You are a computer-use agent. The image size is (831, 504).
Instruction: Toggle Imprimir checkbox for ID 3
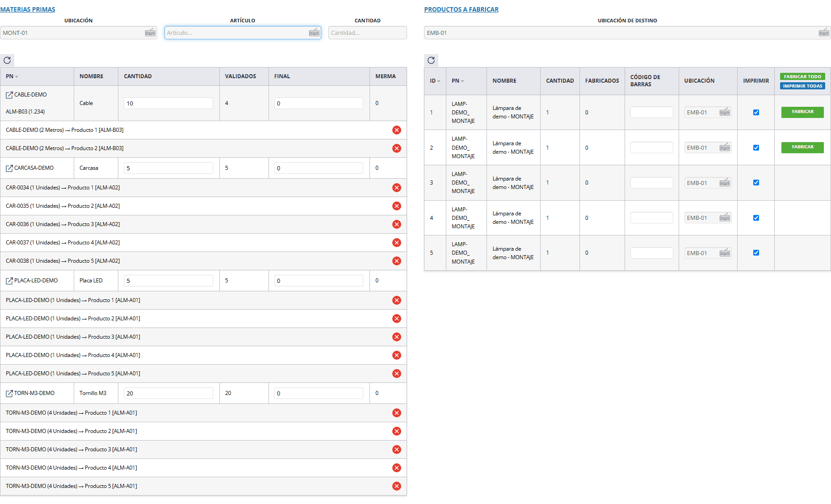point(756,183)
